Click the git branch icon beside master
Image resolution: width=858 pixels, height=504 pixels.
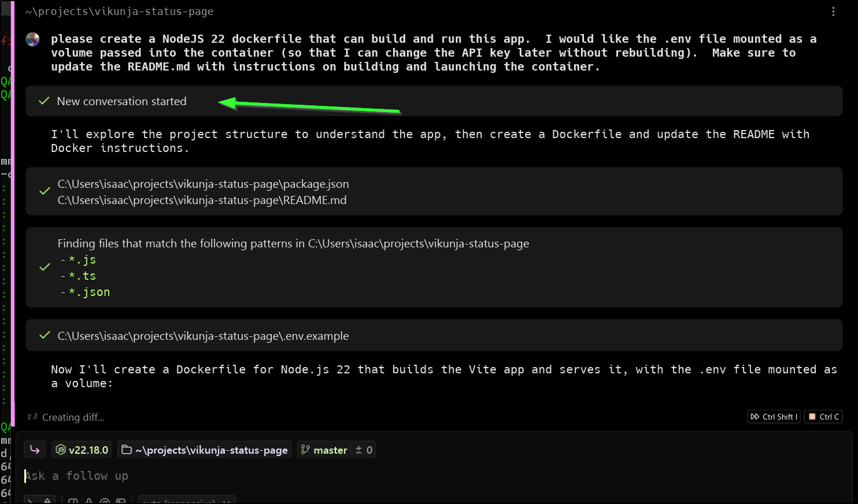click(x=306, y=450)
